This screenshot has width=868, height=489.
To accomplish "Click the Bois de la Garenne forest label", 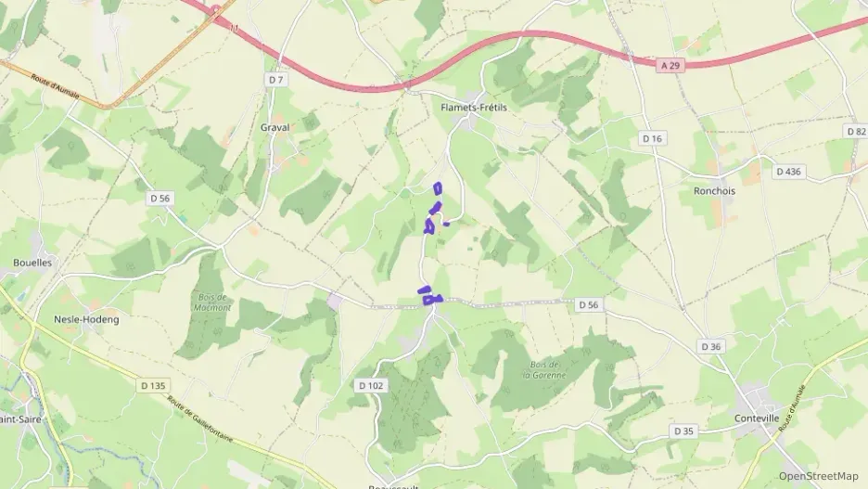I will pyautogui.click(x=544, y=370).
